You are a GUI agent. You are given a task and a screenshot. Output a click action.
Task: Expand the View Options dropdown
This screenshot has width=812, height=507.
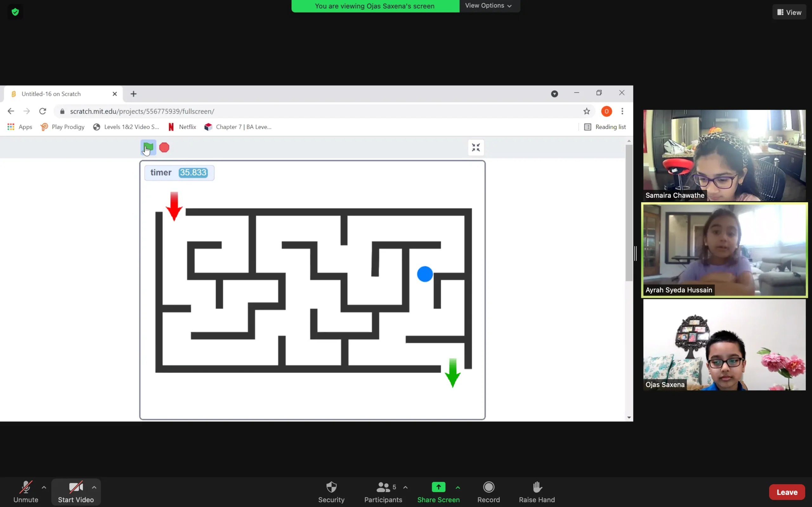coord(489,6)
